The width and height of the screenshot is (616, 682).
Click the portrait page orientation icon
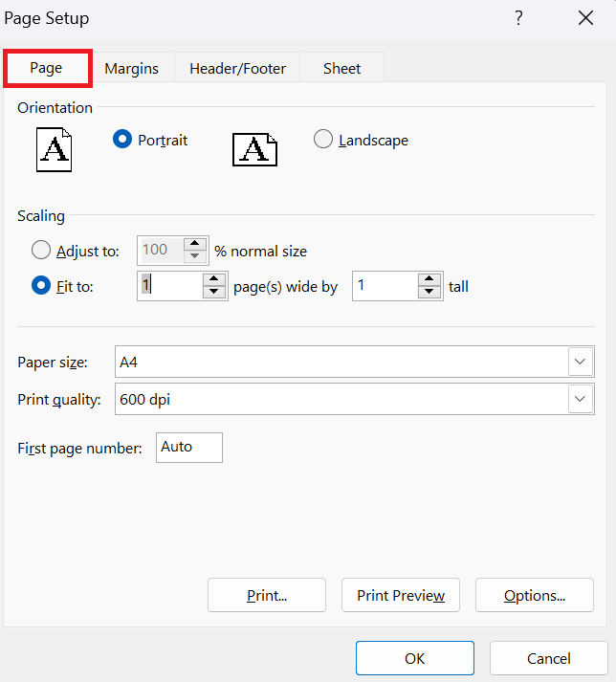point(54,149)
